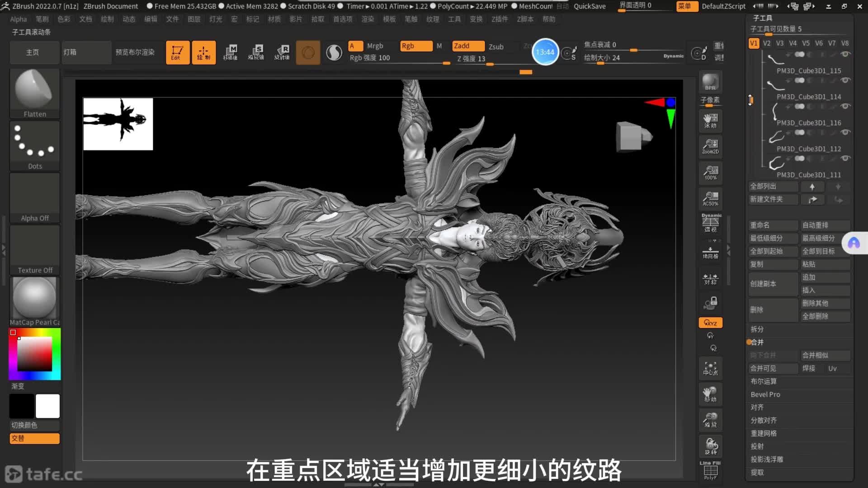Select the Flatten brush thumbnail
Screen dimensions: 868x488
[34, 93]
